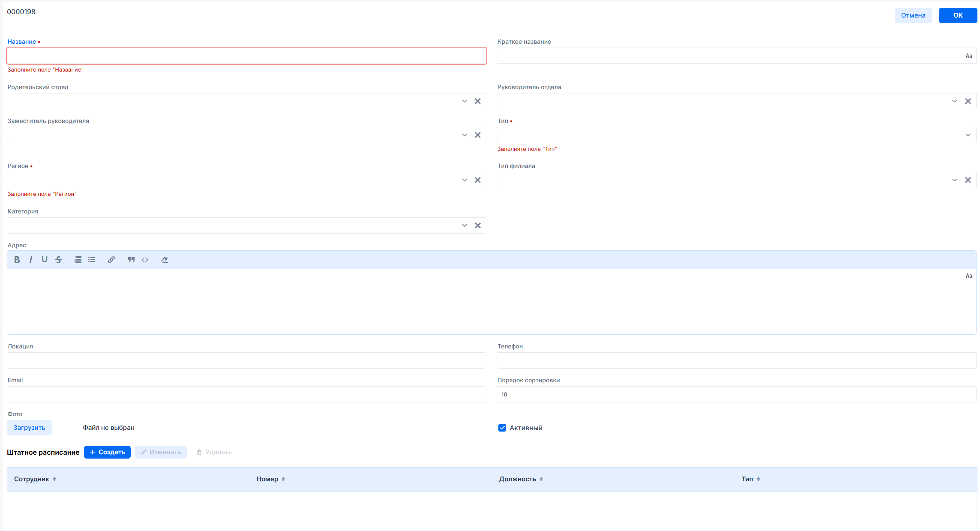Image resolution: width=980 pixels, height=531 pixels.
Task: Click the underline formatting icon
Action: click(45, 260)
